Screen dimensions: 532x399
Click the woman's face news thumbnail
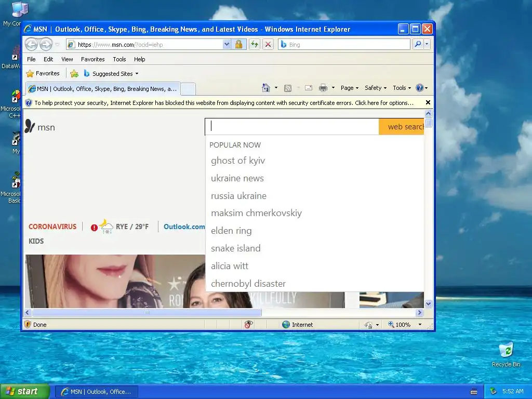(x=115, y=281)
